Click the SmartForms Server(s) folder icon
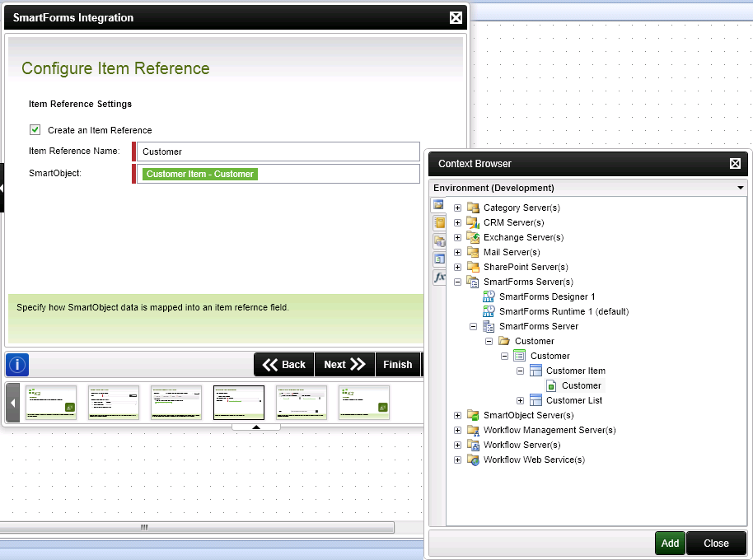This screenshot has height=560, width=753. click(x=473, y=282)
